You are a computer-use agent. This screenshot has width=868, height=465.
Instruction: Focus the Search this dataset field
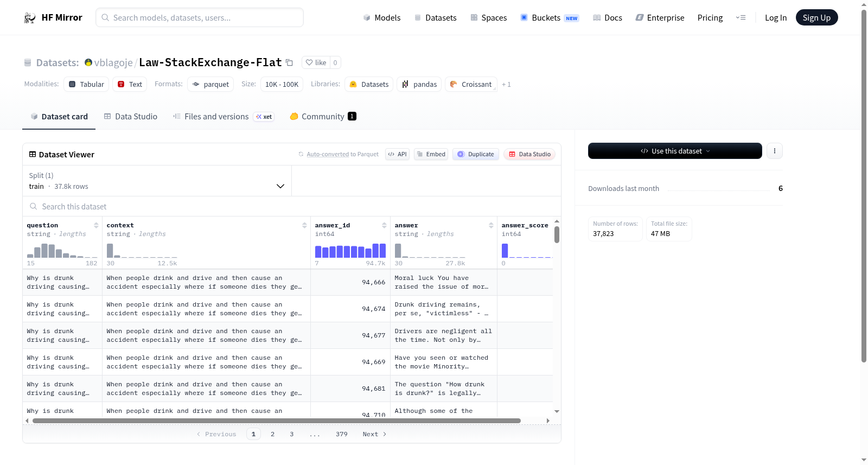(x=292, y=207)
